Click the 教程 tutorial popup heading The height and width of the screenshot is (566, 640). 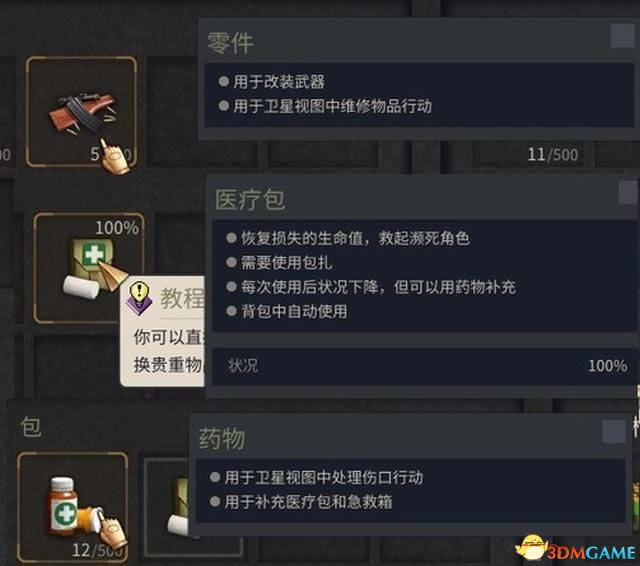(182, 298)
